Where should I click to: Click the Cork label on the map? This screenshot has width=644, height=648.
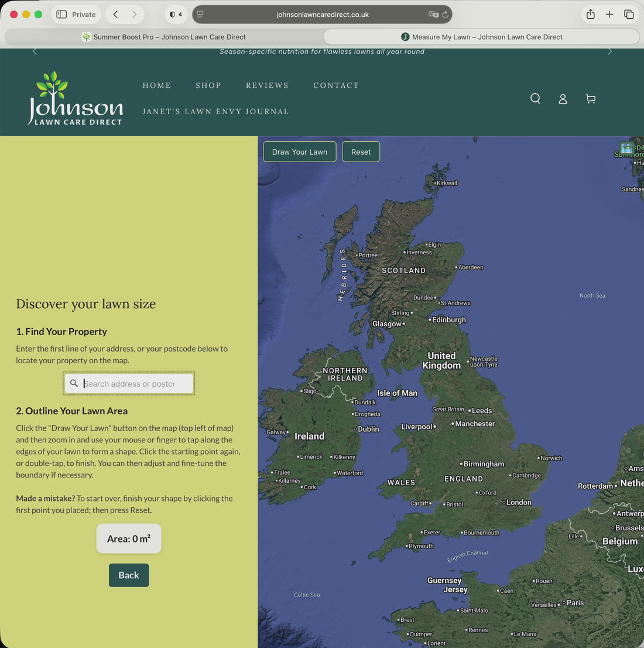(x=310, y=487)
